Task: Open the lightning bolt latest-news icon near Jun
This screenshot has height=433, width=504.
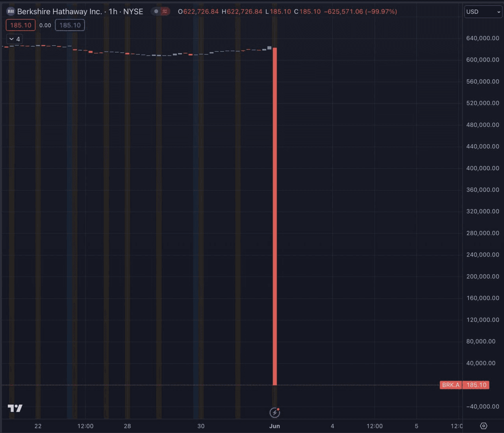Action: point(274,413)
